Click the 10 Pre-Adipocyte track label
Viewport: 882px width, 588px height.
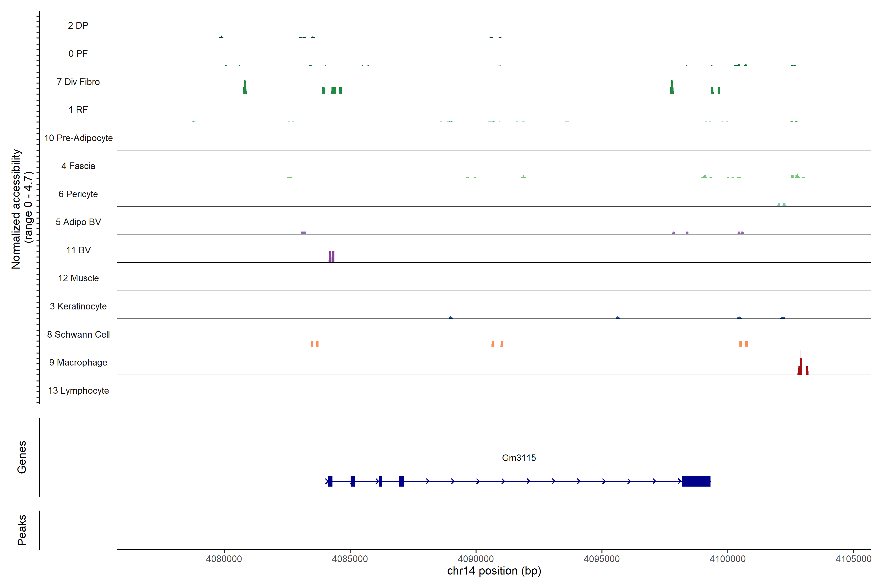78,138
